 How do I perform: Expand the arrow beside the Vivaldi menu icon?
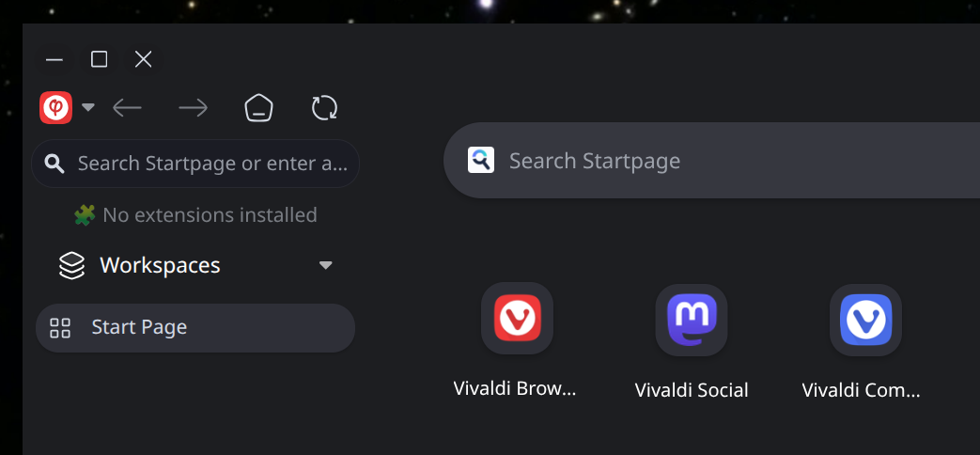(88, 107)
